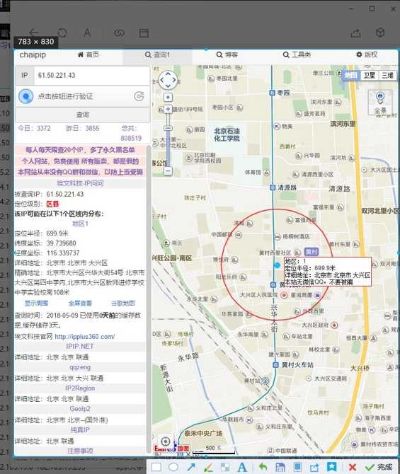Open the 首页 home menu item
The height and width of the screenshot is (474, 400).
point(88,55)
